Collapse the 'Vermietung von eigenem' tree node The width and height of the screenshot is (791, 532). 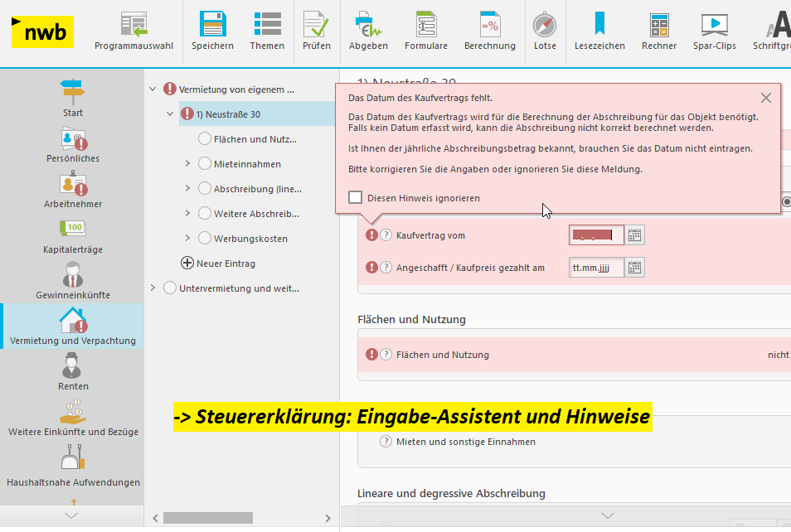point(152,89)
